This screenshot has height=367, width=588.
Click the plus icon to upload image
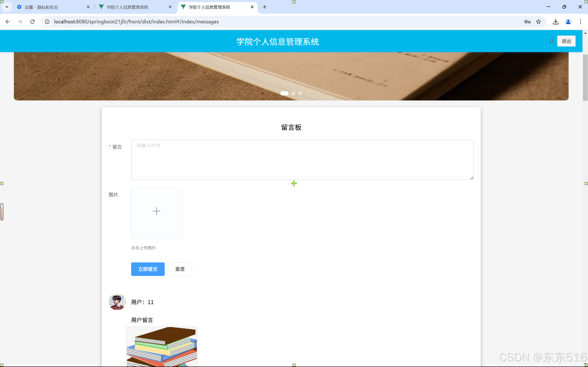coord(156,211)
